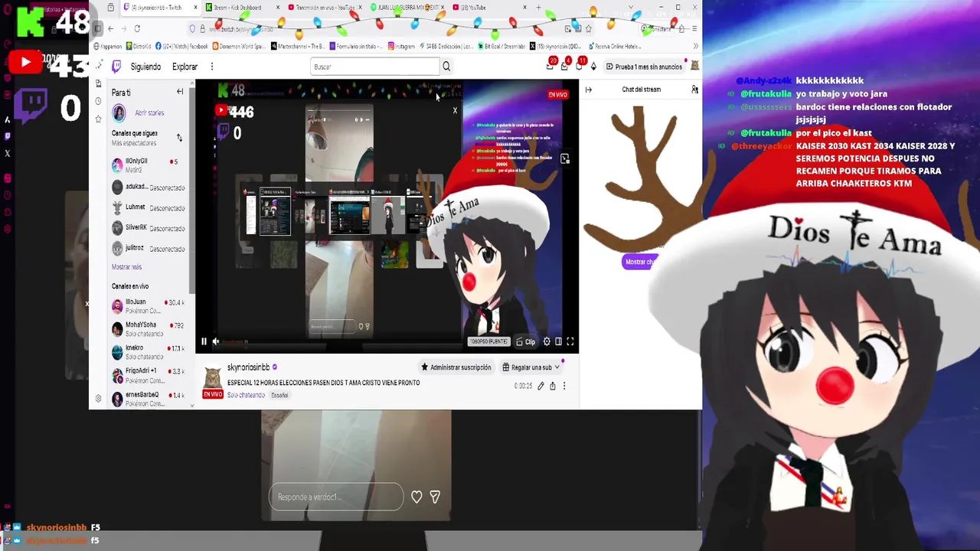Open the player settings gear
The width and height of the screenshot is (980, 551).
coord(547,342)
